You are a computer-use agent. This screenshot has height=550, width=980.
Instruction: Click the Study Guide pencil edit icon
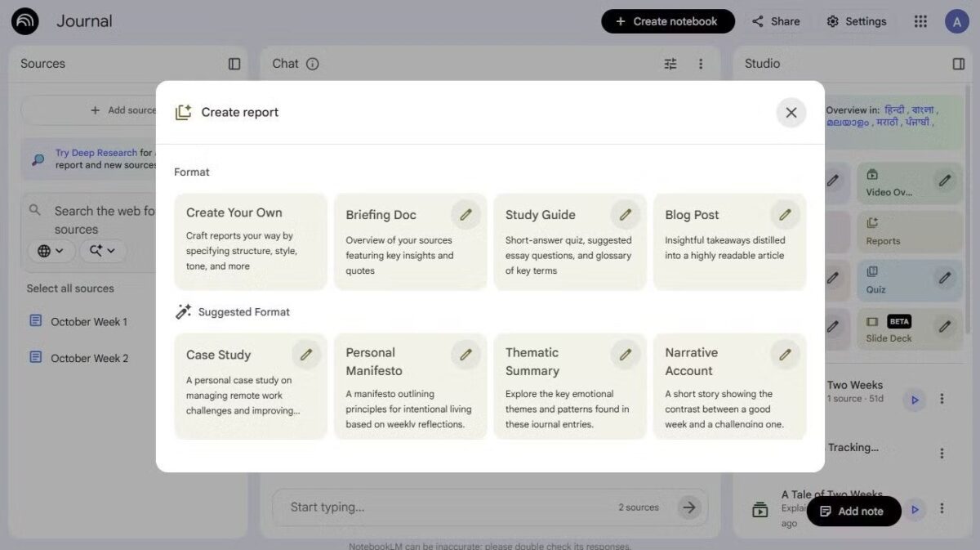pyautogui.click(x=625, y=215)
